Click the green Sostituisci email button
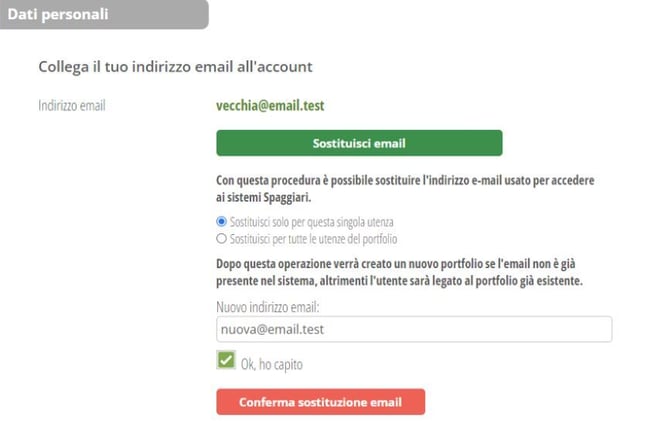Viewport: 650px width, 425px height. point(359,143)
